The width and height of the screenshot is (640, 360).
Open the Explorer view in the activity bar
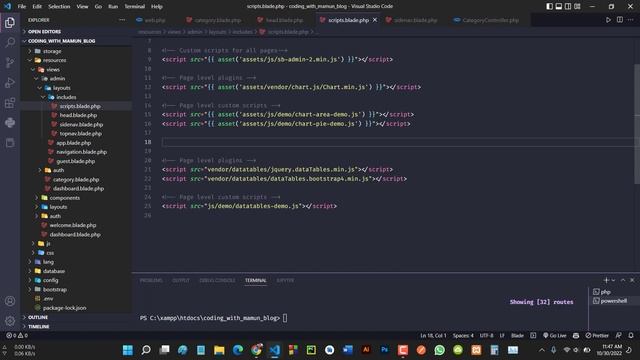point(10,22)
